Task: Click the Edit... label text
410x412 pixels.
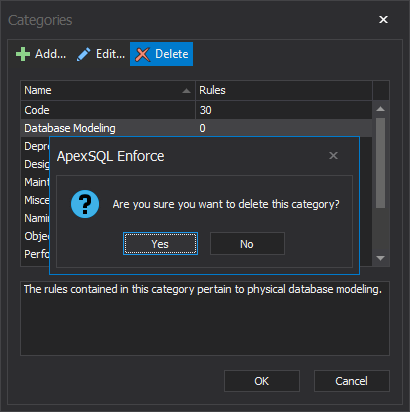Action: tap(110, 54)
